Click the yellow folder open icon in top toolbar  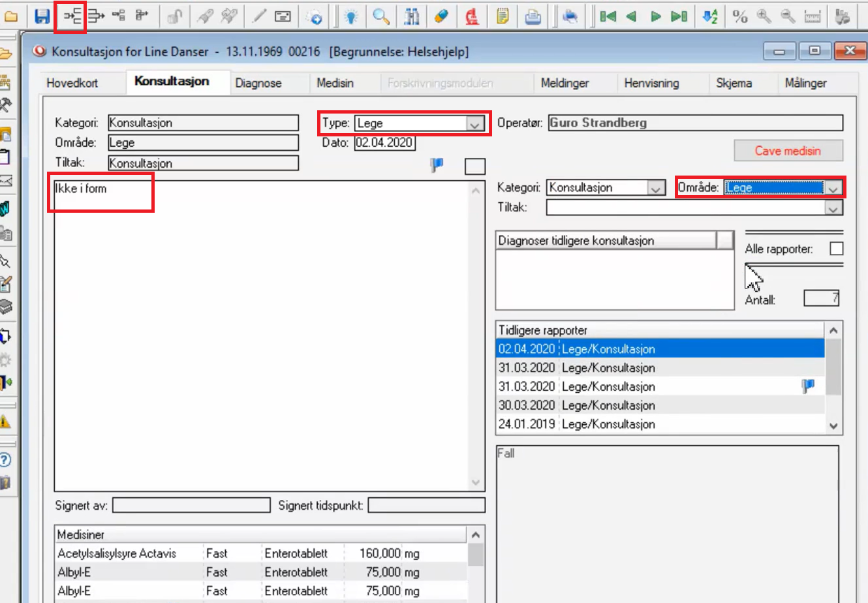pos(11,16)
